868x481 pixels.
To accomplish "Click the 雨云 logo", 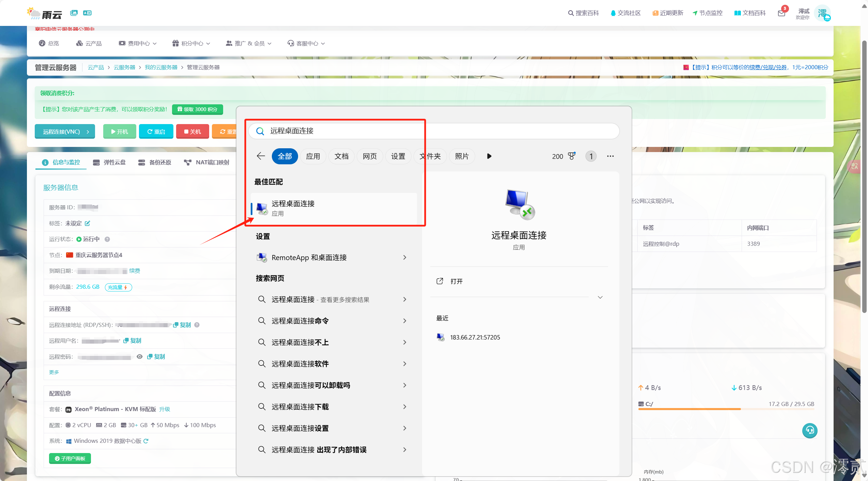I will click(44, 13).
